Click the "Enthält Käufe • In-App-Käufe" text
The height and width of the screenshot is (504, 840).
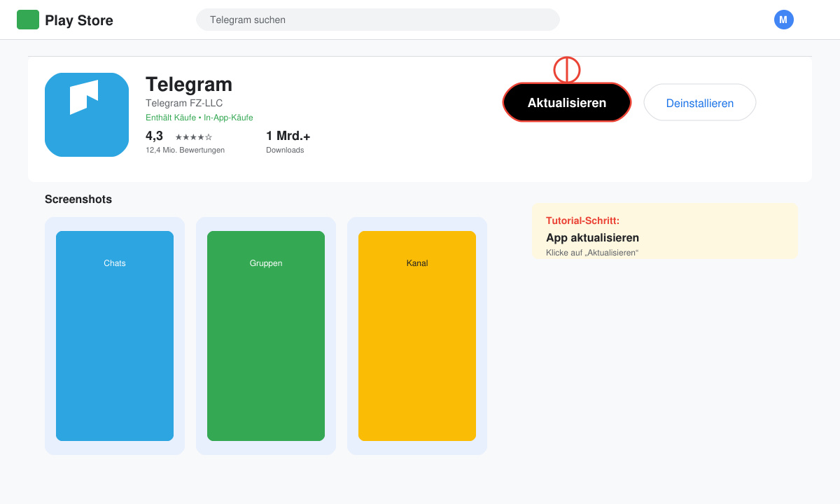(x=199, y=118)
